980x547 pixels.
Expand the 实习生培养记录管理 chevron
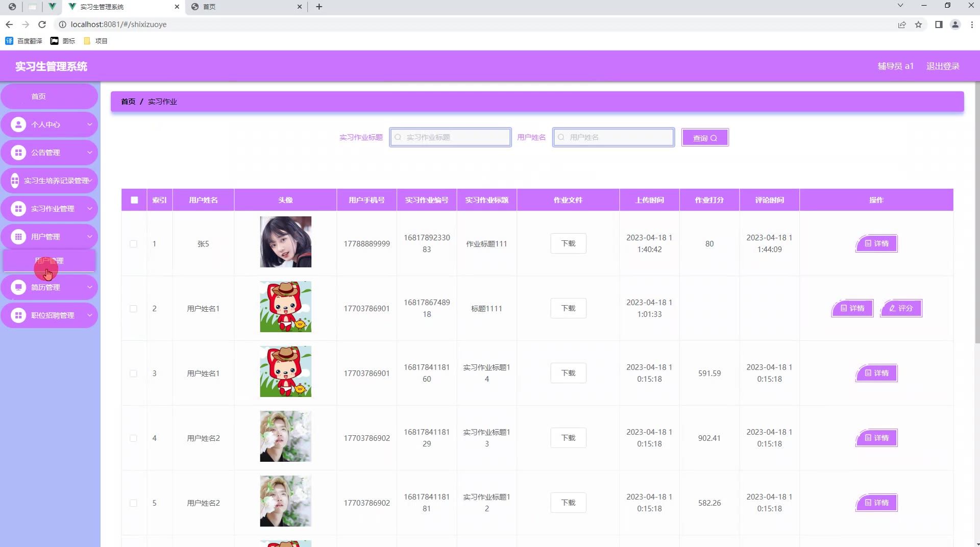(x=90, y=181)
